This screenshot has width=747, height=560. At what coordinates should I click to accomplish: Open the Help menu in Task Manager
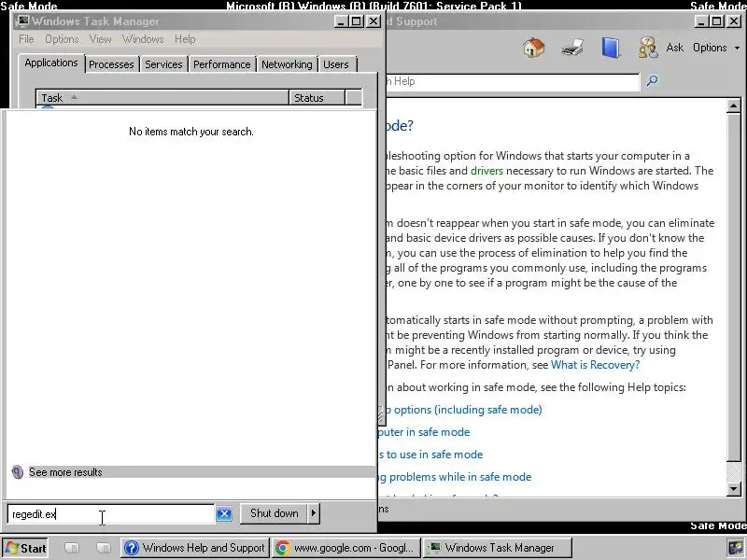tap(185, 39)
